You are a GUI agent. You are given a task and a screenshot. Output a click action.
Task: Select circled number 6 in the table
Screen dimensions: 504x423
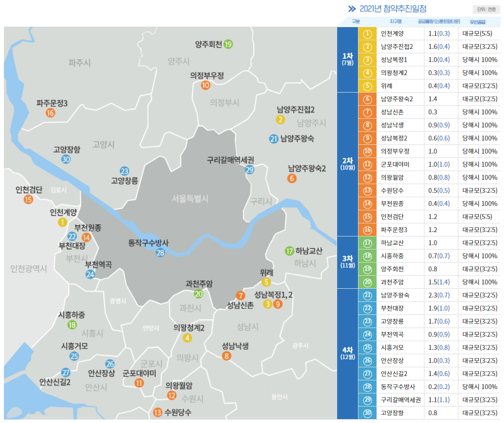[x=367, y=99]
